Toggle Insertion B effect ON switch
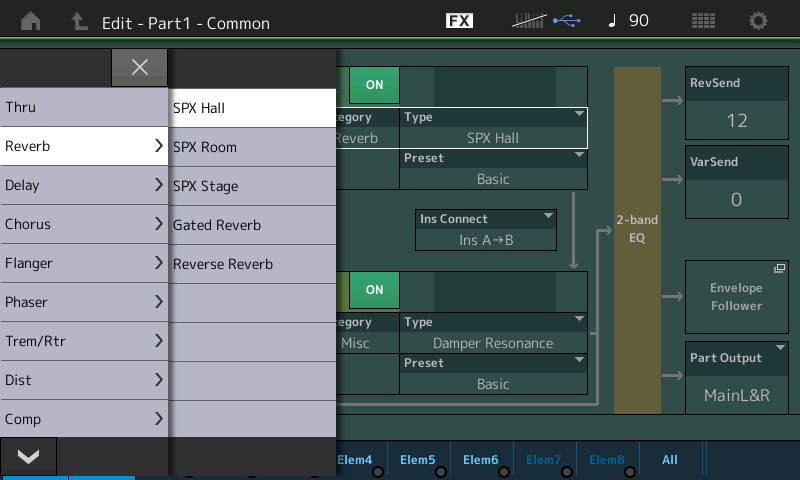Viewport: 800px width, 480px height. [x=374, y=290]
